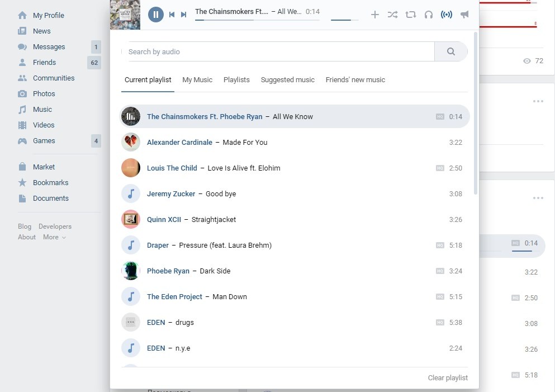Open Friends' new music tab
Viewport: 555px width, 392px height.
point(355,80)
